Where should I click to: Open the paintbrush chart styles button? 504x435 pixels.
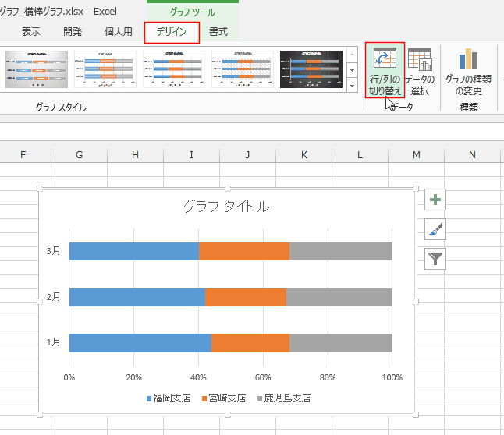pos(435,229)
